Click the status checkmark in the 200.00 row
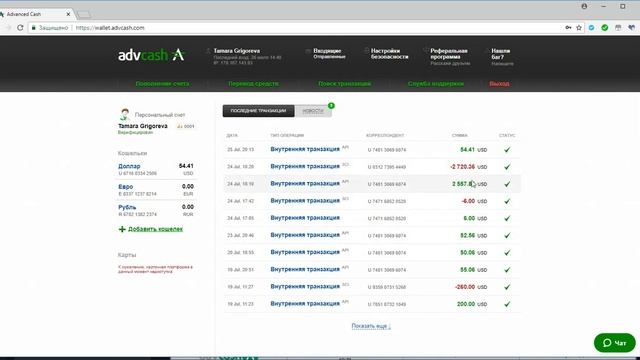This screenshot has width=640, height=360. (507, 304)
